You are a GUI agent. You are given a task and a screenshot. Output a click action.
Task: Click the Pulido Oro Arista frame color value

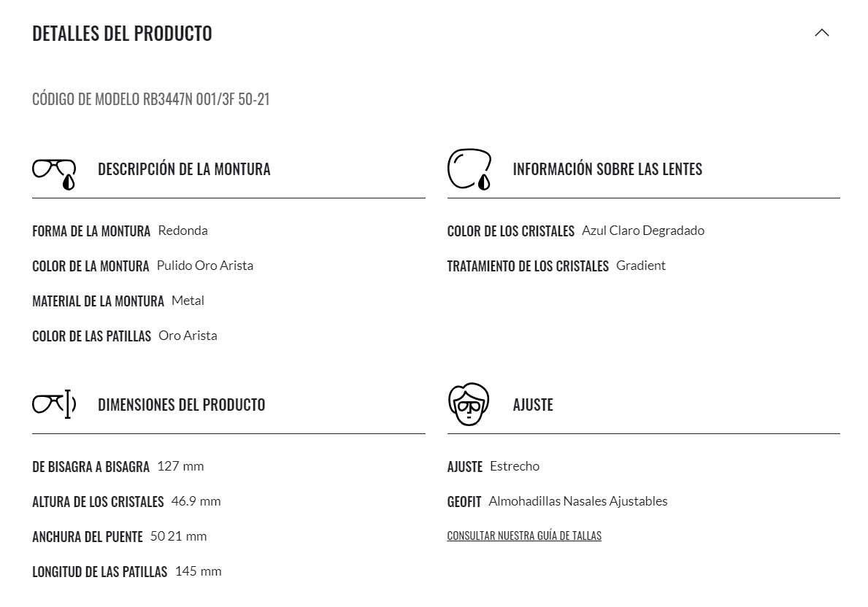[x=205, y=266]
